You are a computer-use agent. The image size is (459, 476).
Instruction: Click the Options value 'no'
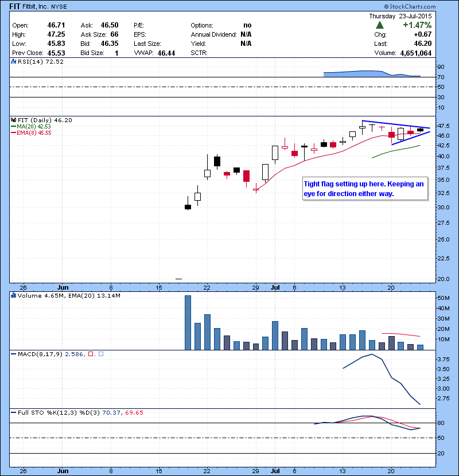(x=247, y=25)
